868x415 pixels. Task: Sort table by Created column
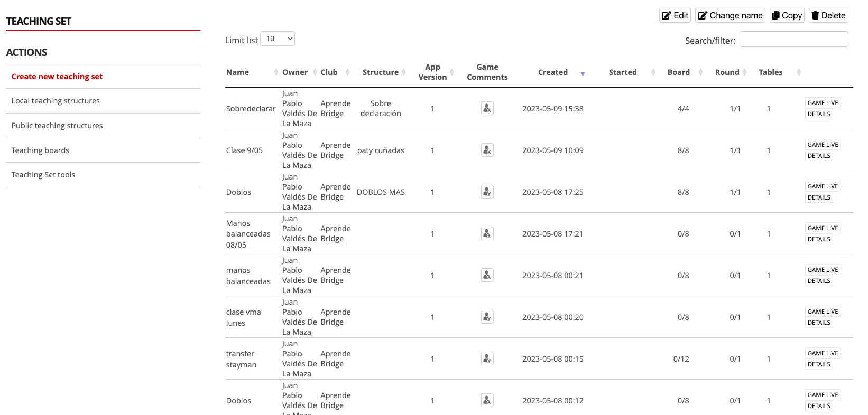tap(553, 72)
